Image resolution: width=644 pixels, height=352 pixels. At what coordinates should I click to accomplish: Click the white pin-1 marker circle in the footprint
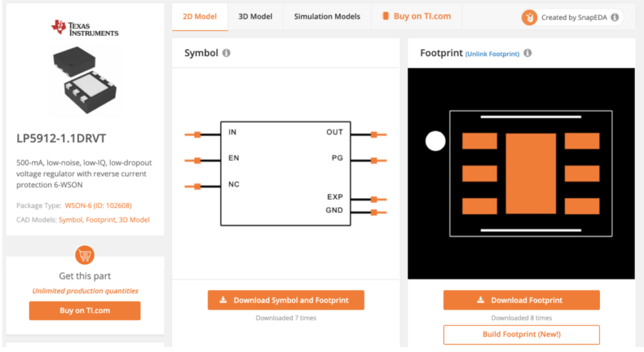[x=435, y=141]
